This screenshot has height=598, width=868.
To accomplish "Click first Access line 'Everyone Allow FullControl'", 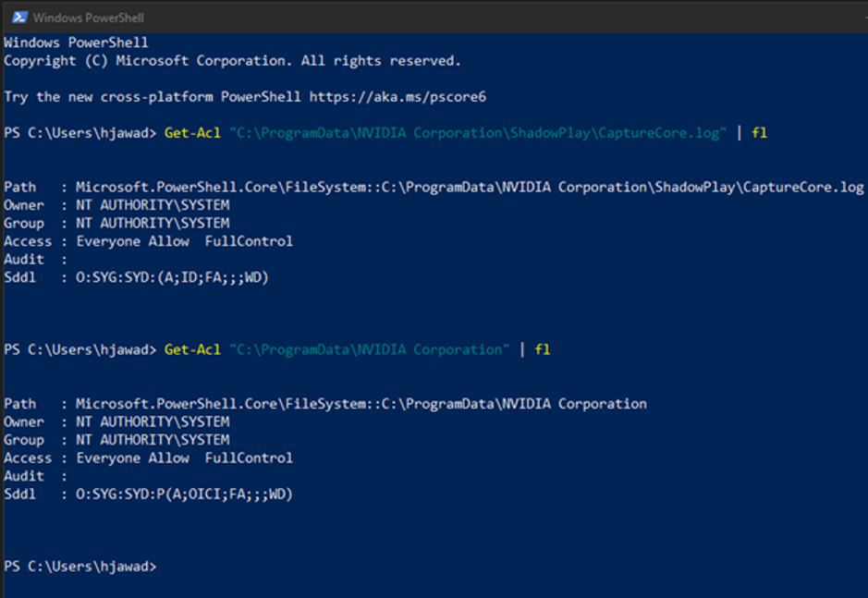I will coord(184,241).
